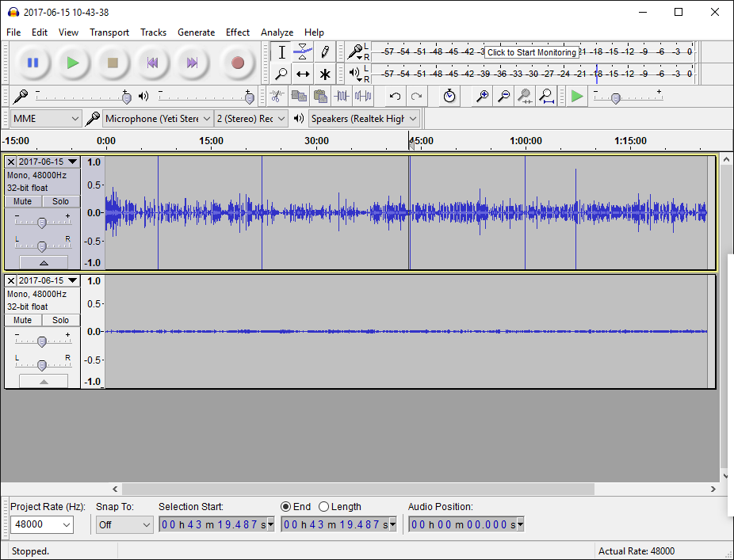
Task: Open the Transport menu
Action: [x=109, y=32]
